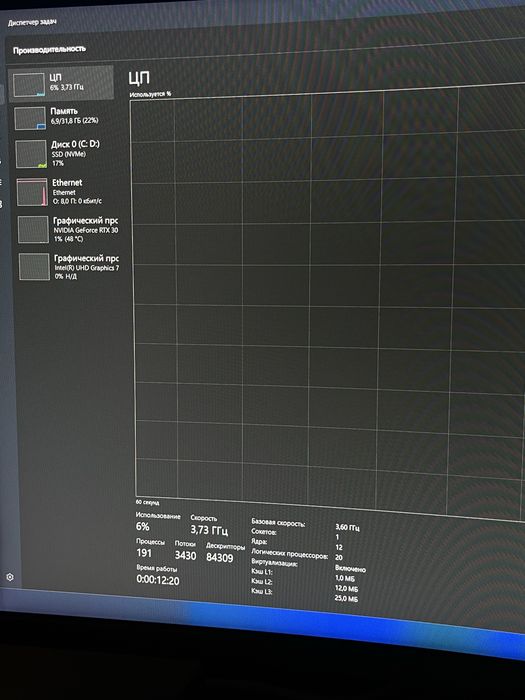Click the Логических процессоров label
The image size is (525, 700).
290,554
